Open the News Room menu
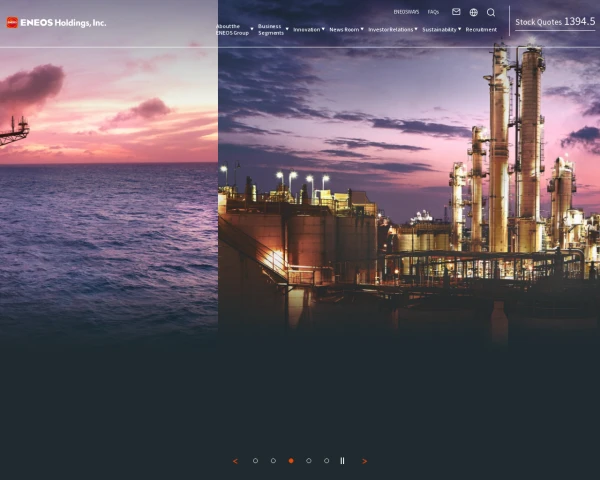600x480 pixels. pyautogui.click(x=345, y=30)
